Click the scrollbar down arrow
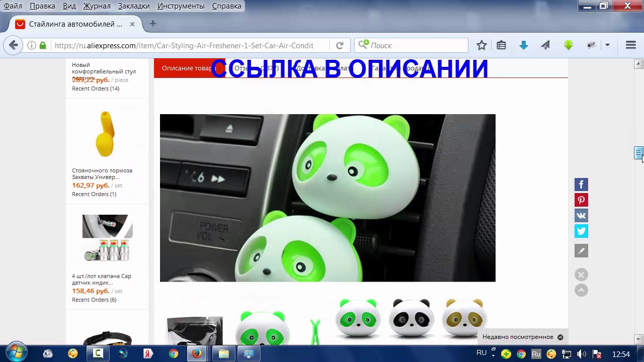The height and width of the screenshot is (362, 644). 638,340
